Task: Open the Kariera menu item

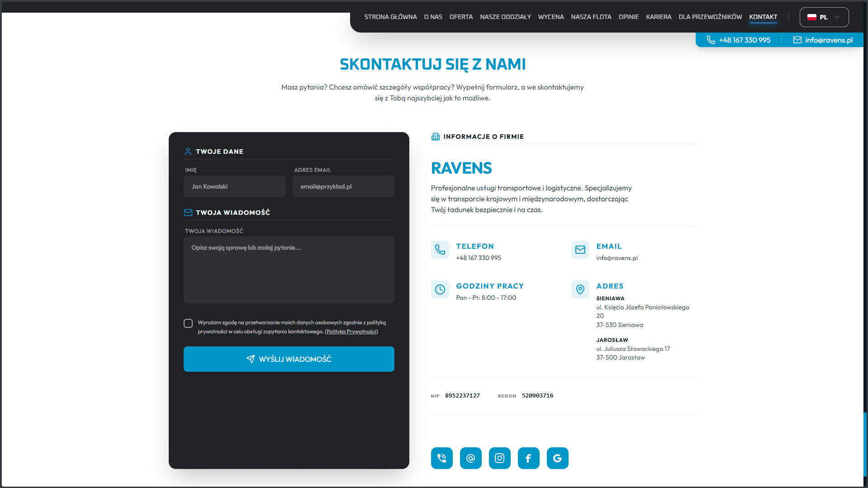Action: [x=658, y=17]
